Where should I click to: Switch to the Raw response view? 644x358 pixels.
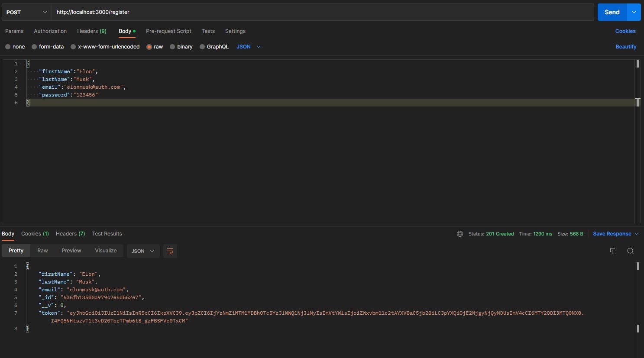click(42, 251)
